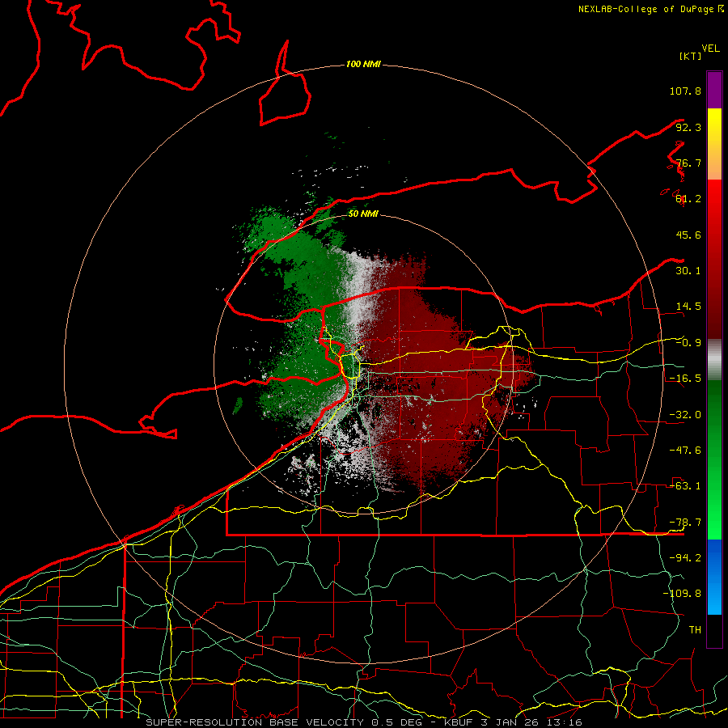
Task: Click the 107.8 velocity scale value
Action: tap(685, 91)
